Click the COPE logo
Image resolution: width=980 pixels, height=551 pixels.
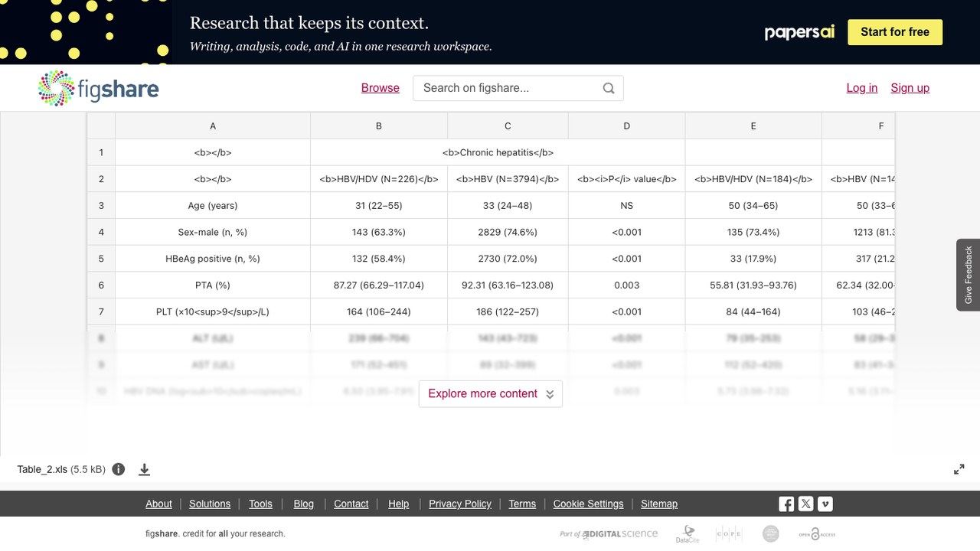[x=729, y=534]
